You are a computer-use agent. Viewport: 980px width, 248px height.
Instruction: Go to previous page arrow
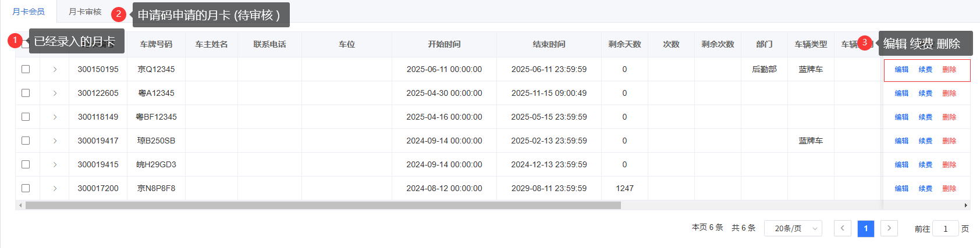pos(843,228)
